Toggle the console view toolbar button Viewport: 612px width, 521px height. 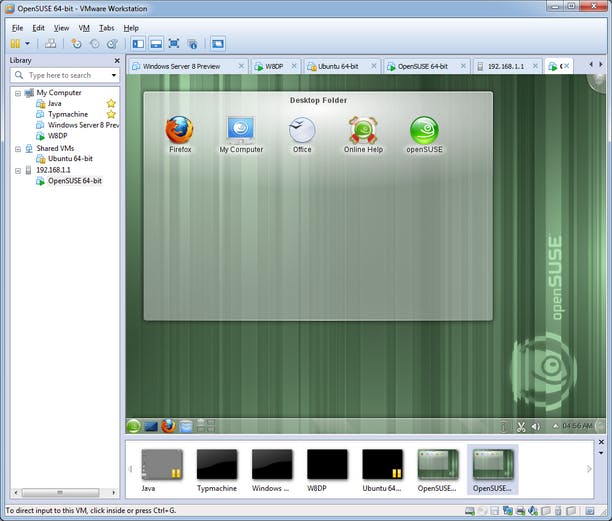pos(218,44)
